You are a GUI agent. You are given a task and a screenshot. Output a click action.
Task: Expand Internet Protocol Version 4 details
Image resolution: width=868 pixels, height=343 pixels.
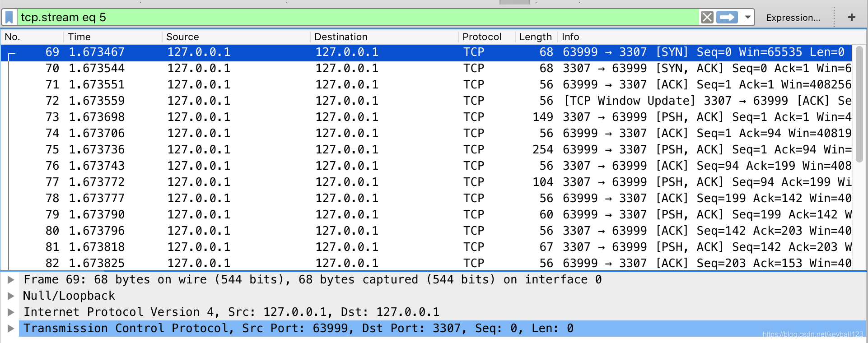tap(11, 312)
